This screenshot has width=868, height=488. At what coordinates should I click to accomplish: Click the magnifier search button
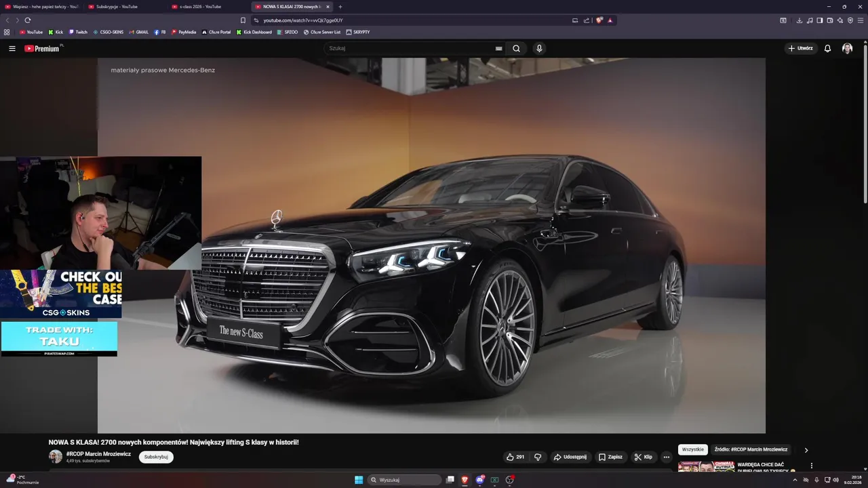click(516, 48)
